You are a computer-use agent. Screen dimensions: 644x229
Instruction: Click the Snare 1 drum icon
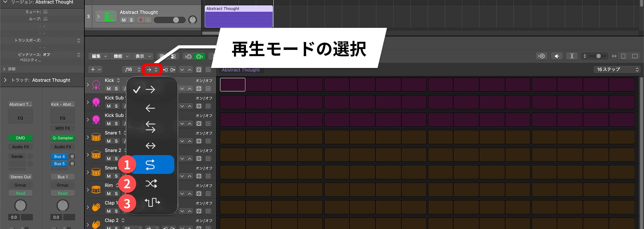pos(96,137)
